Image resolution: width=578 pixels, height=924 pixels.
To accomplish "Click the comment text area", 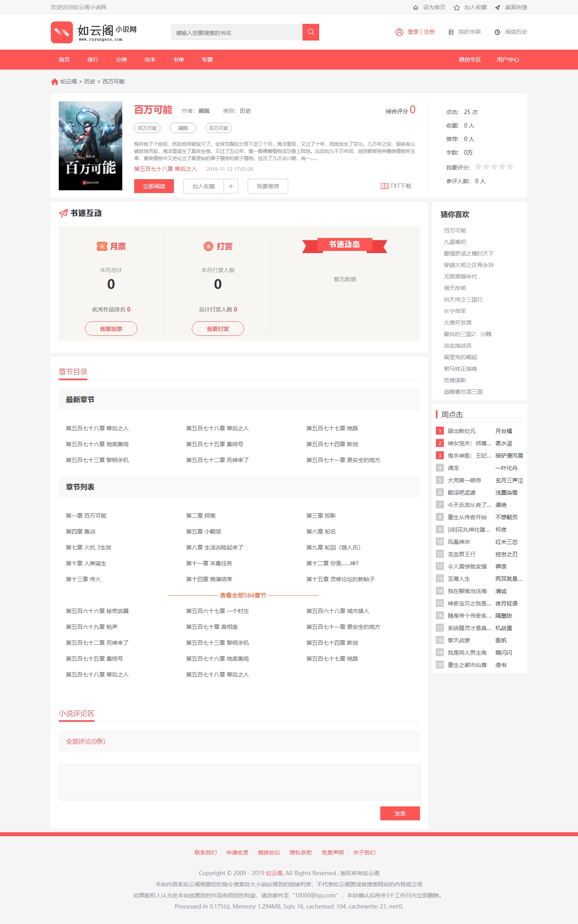I will coord(239,782).
